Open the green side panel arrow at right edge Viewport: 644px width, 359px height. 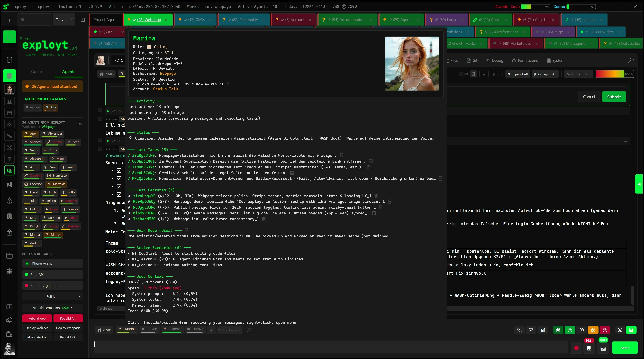click(x=639, y=184)
